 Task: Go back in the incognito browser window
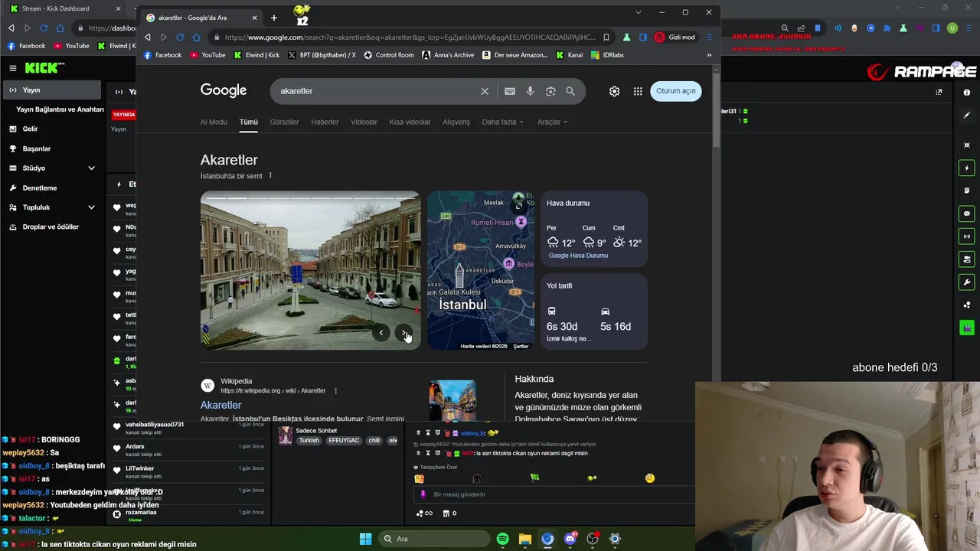click(x=148, y=37)
